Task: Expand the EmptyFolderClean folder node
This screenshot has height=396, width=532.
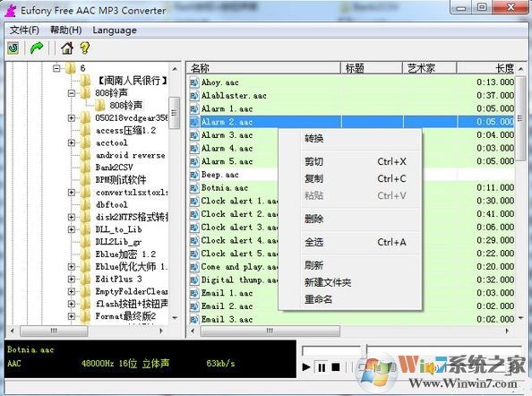Action: click(72, 291)
